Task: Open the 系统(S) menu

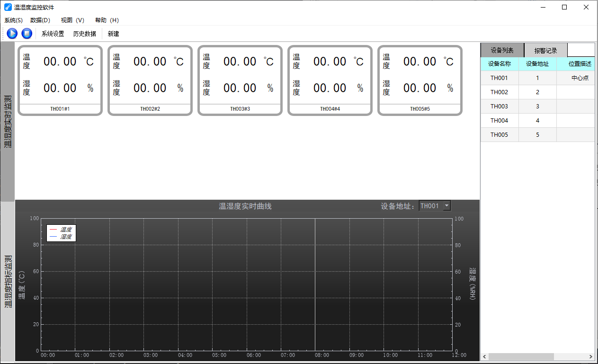Action: [x=13, y=20]
